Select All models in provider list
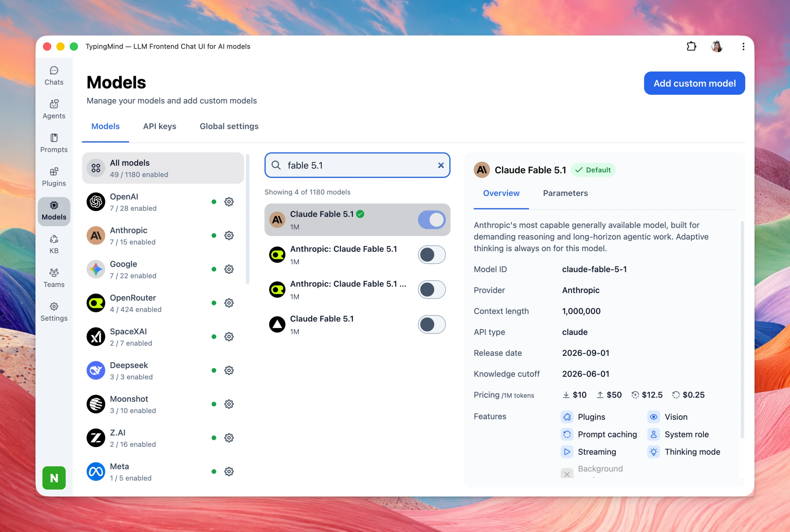Viewport: 790px width, 532px height. pos(163,168)
